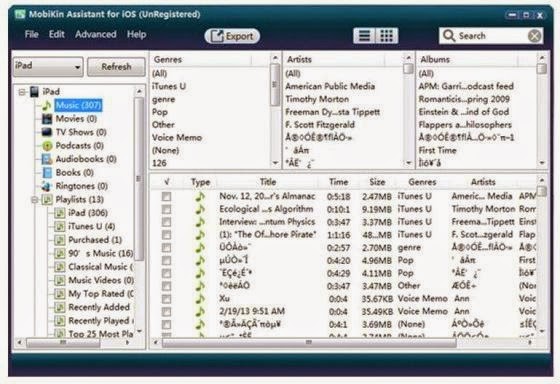The width and height of the screenshot is (560, 384).
Task: Select My Top Rated playlist
Action: (101, 294)
